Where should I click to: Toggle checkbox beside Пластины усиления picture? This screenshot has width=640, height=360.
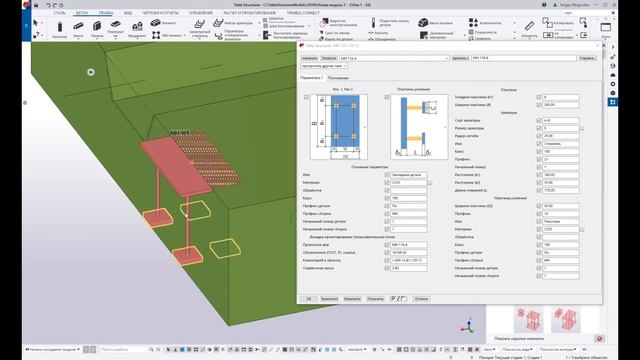click(387, 97)
